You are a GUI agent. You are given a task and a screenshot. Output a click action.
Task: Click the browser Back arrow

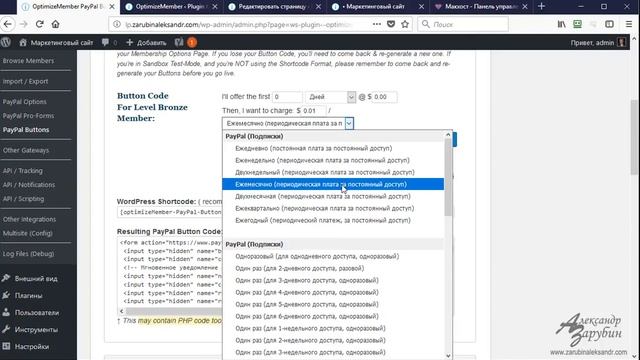(7, 24)
